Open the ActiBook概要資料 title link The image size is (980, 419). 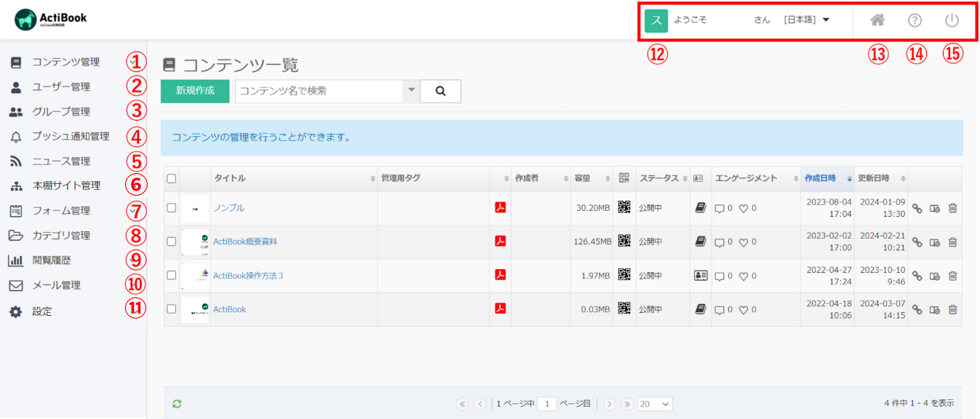click(x=245, y=242)
